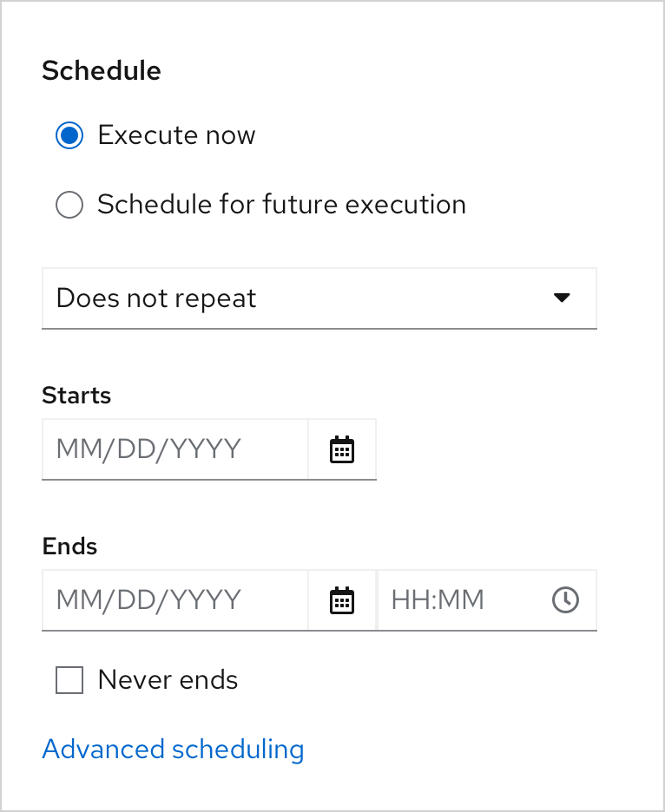Click the dropdown caret on repeat selector
This screenshot has height=812, width=665.
tap(563, 298)
